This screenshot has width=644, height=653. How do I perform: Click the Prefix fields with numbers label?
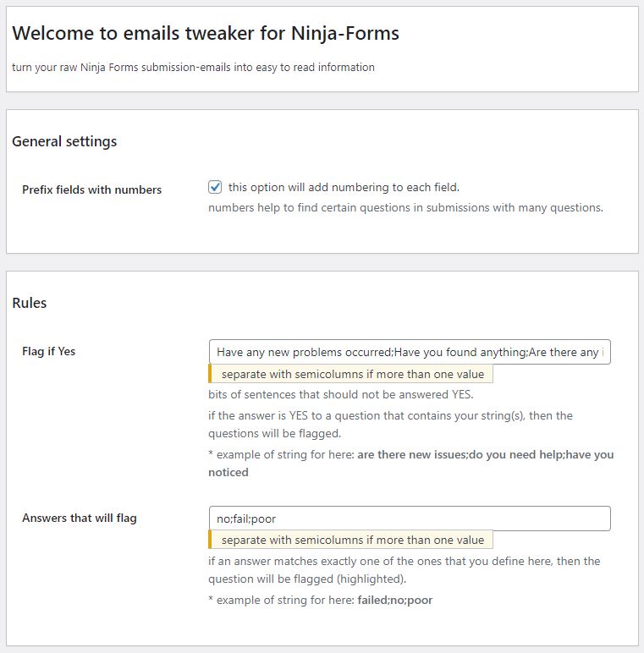(x=91, y=189)
